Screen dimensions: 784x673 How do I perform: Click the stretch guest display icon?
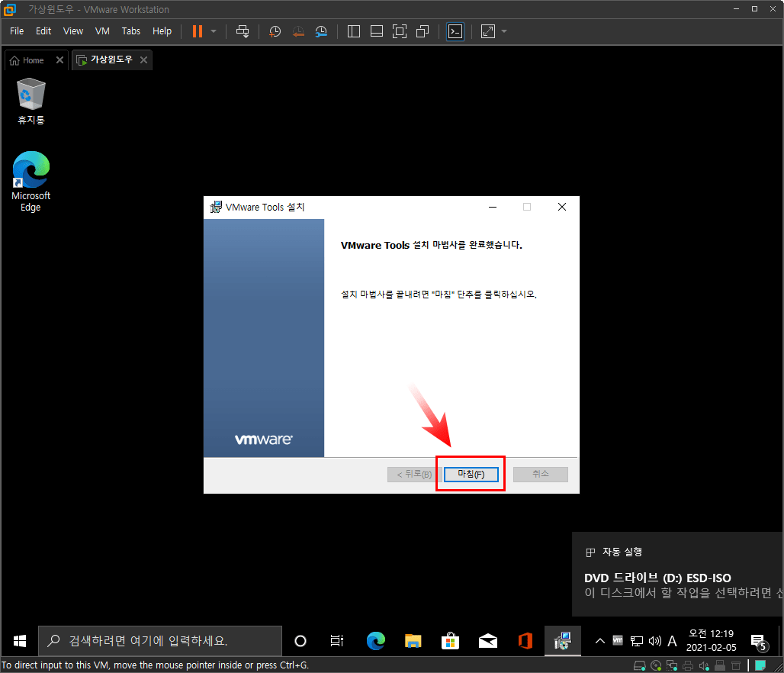coord(487,31)
